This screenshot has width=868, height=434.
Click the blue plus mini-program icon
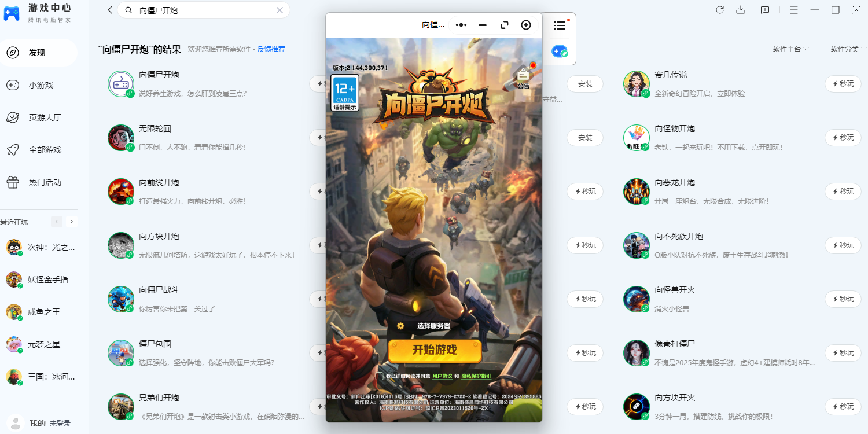coord(560,52)
